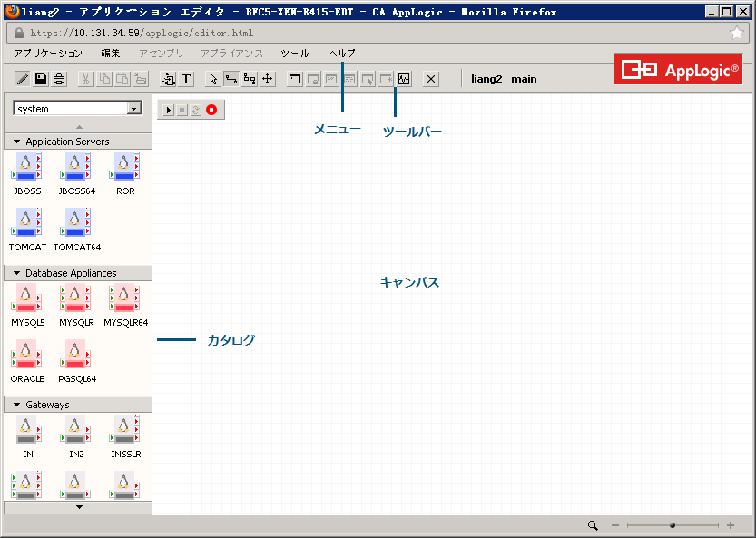Select the JBOSS64 appliance icon
Image resolution: width=756 pixels, height=538 pixels.
pos(75,166)
